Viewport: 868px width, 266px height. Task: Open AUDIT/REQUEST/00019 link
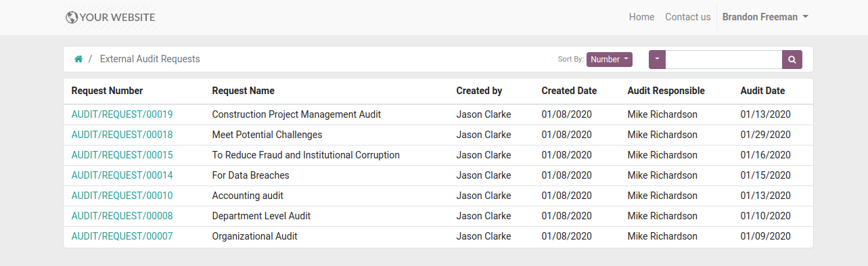coord(122,114)
